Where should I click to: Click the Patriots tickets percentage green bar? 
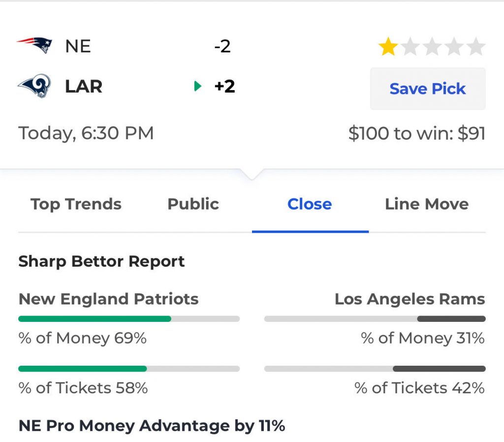(x=82, y=369)
